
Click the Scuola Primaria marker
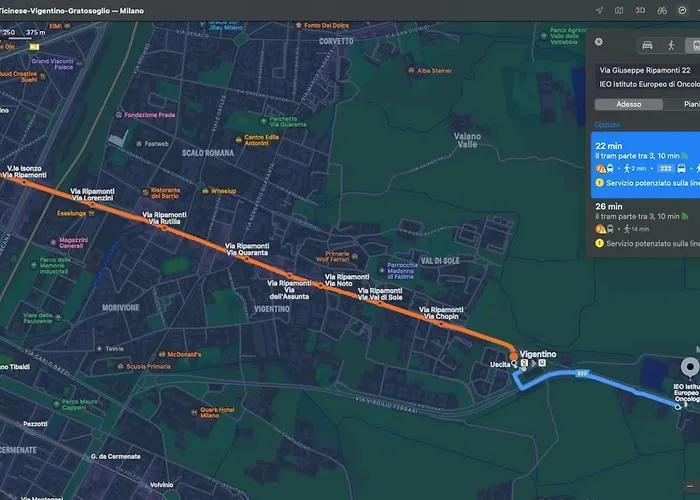coord(120,367)
